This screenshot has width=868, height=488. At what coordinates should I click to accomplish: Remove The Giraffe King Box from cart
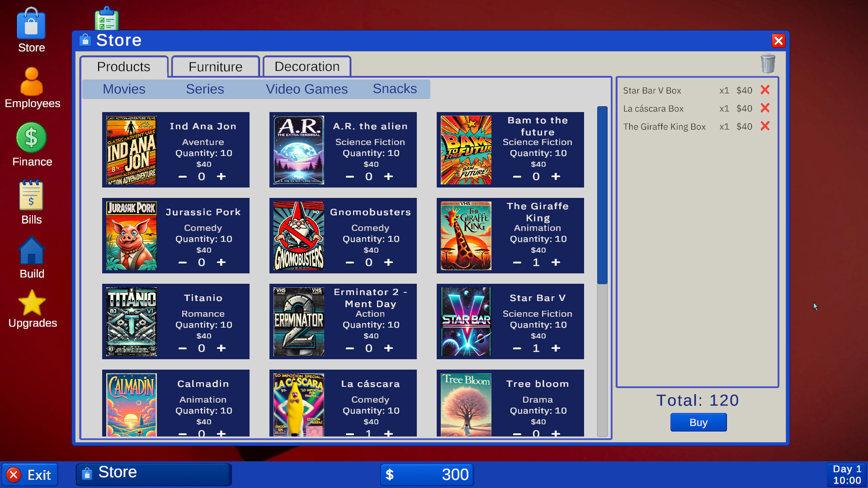point(765,127)
